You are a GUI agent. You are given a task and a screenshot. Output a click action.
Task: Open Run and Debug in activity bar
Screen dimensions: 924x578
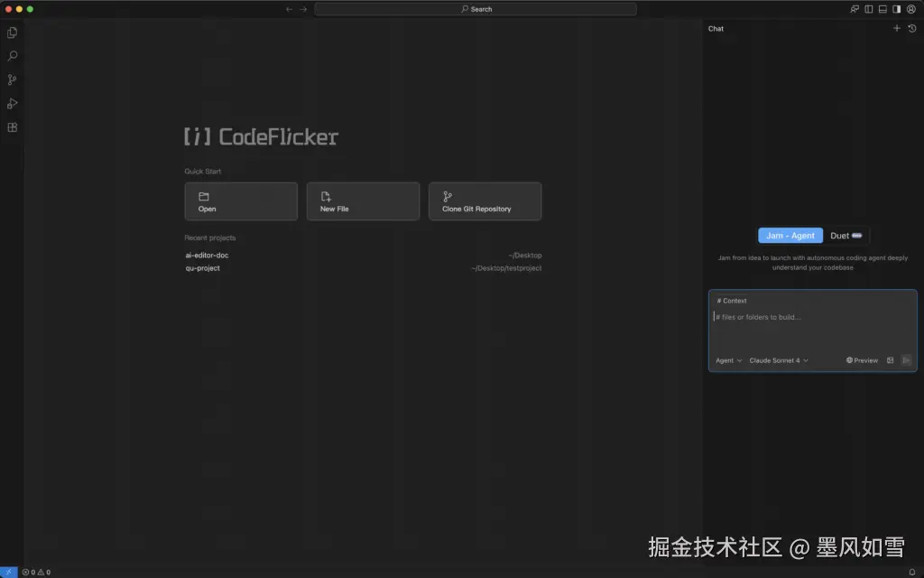click(12, 104)
